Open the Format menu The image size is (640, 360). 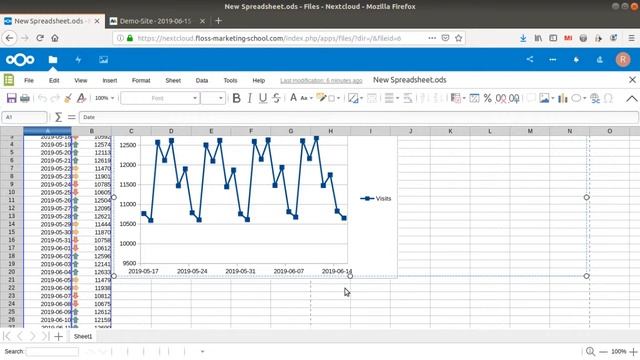click(x=141, y=80)
